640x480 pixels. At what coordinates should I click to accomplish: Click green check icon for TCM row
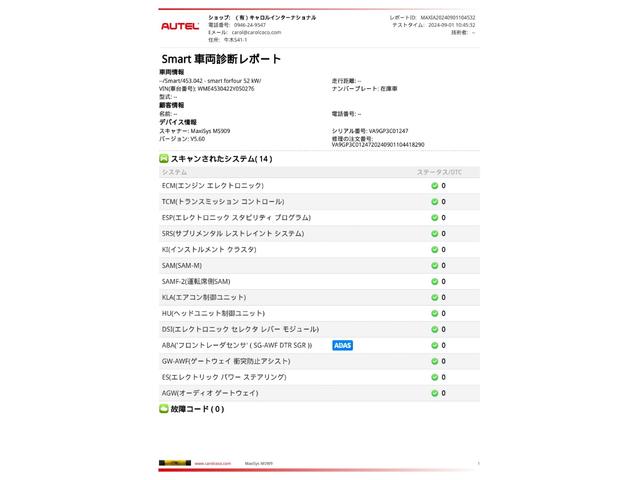click(x=435, y=202)
